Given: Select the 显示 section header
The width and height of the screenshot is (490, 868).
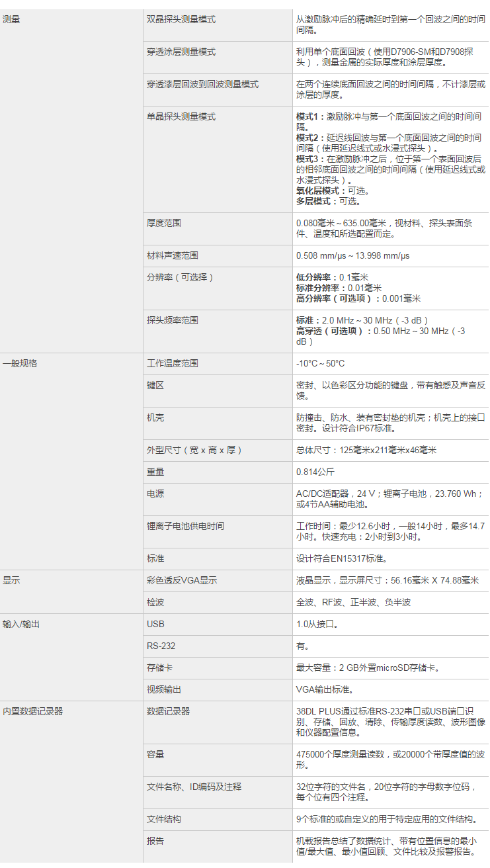Looking at the screenshot, I should [11, 581].
